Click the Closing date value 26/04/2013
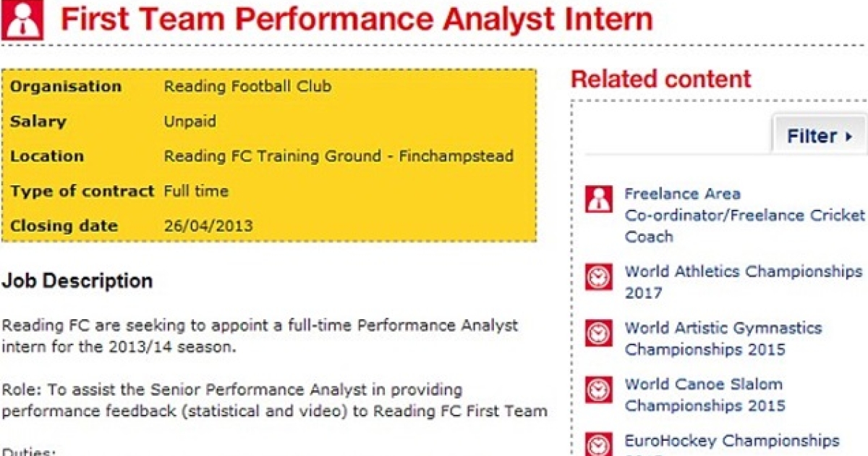 (208, 226)
